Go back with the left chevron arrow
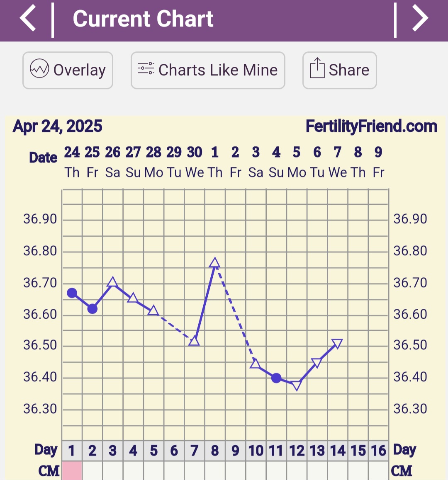The width and height of the screenshot is (448, 480). (28, 19)
